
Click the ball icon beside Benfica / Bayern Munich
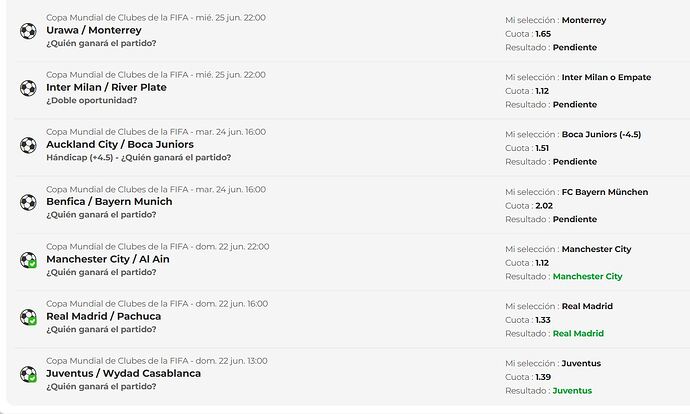pos(28,202)
